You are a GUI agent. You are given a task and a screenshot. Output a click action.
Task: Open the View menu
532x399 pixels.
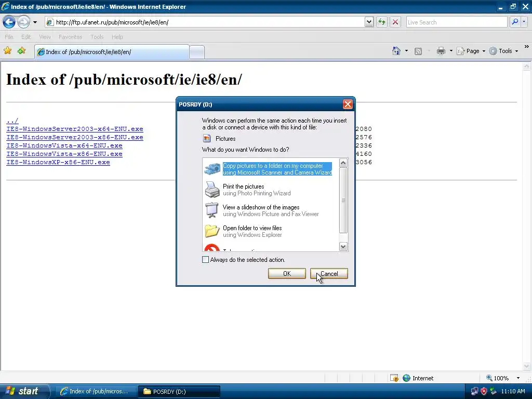pos(45,37)
